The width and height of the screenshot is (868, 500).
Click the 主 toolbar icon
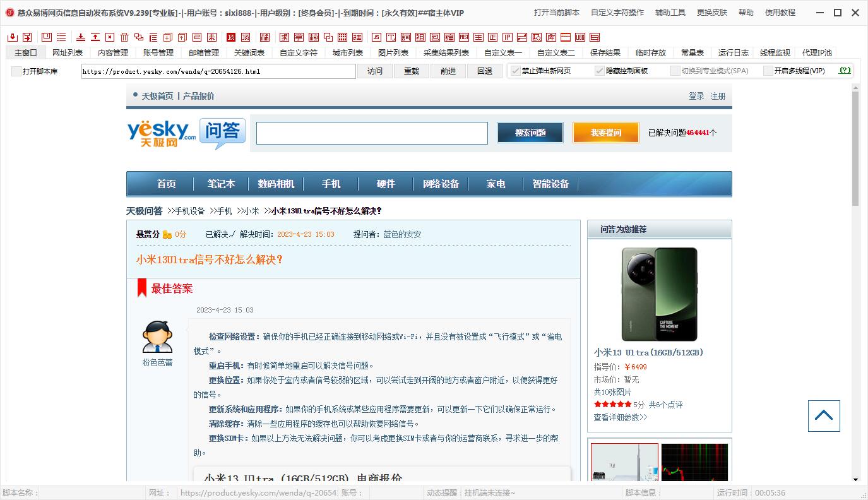tap(479, 37)
